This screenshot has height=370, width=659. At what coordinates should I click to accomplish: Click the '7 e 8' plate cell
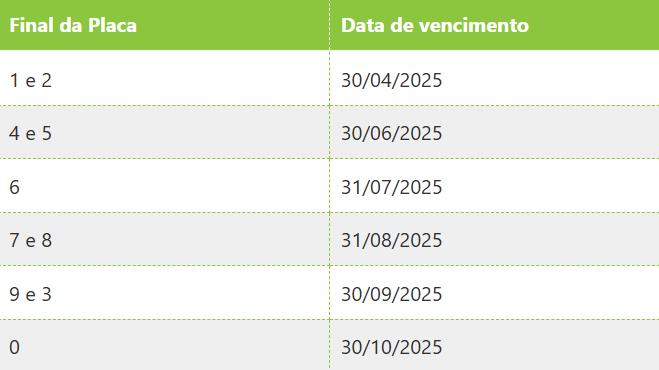pos(164,239)
